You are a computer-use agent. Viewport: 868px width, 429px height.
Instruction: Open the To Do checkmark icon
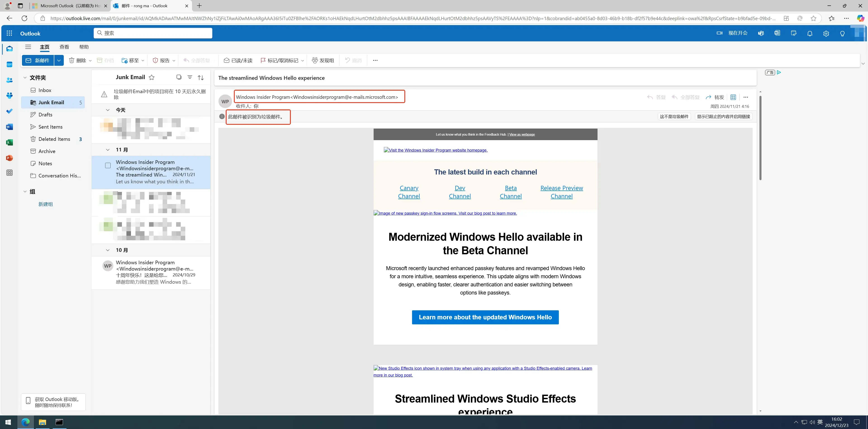pyautogui.click(x=9, y=111)
